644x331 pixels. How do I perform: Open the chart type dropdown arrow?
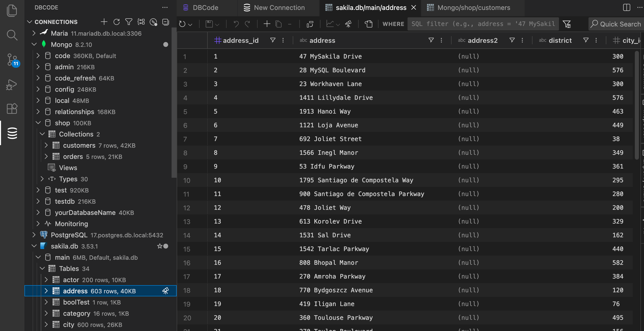(338, 25)
